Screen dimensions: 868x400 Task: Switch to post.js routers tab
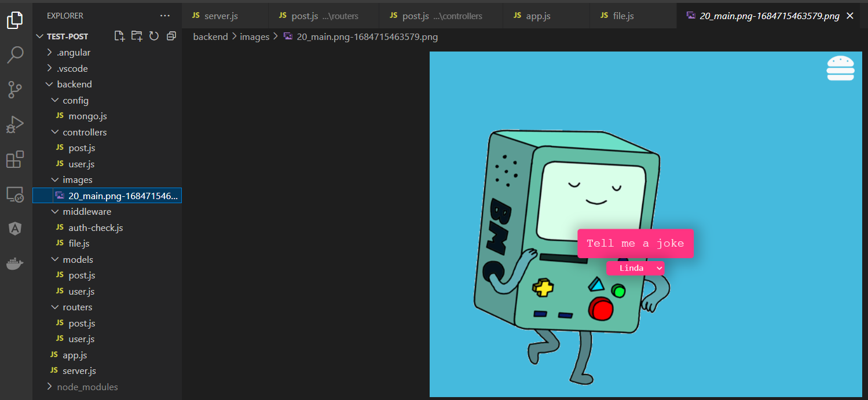coord(324,16)
